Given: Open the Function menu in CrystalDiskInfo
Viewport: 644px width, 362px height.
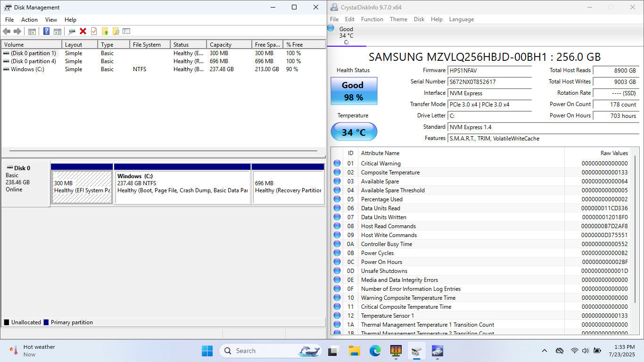Looking at the screenshot, I should pyautogui.click(x=372, y=19).
